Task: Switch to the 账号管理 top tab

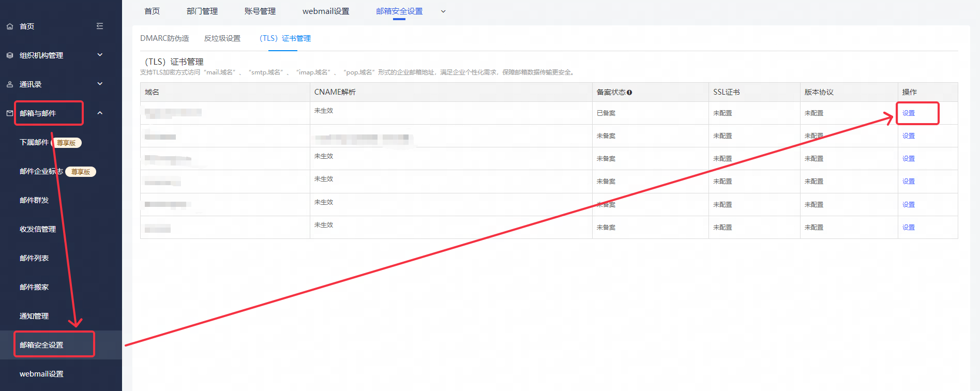Action: pyautogui.click(x=260, y=11)
